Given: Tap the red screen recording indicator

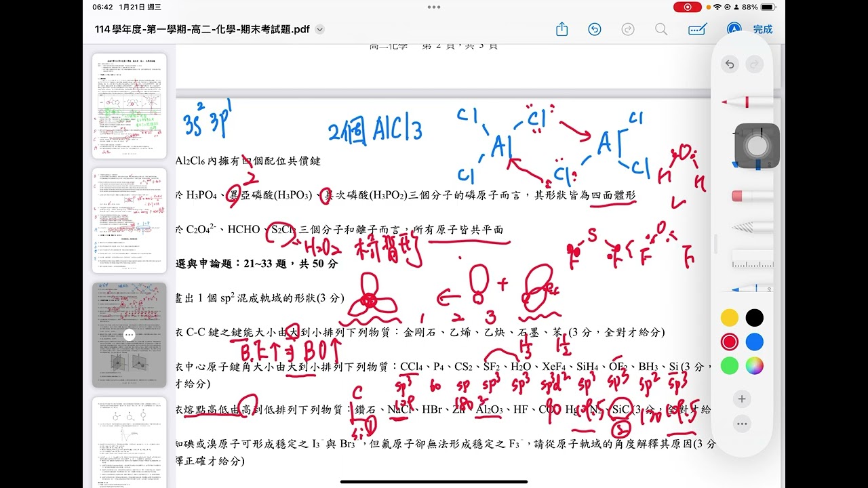Looking at the screenshot, I should click(x=687, y=7).
